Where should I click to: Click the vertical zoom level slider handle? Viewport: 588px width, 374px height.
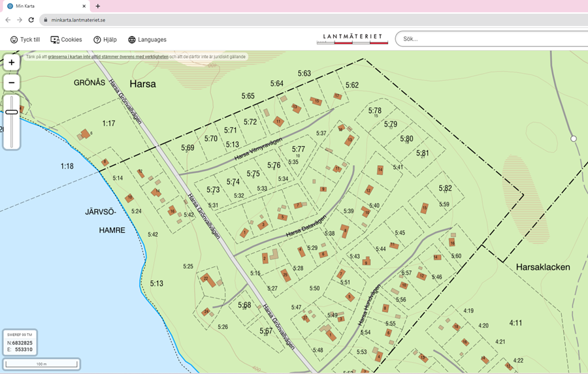[11, 112]
